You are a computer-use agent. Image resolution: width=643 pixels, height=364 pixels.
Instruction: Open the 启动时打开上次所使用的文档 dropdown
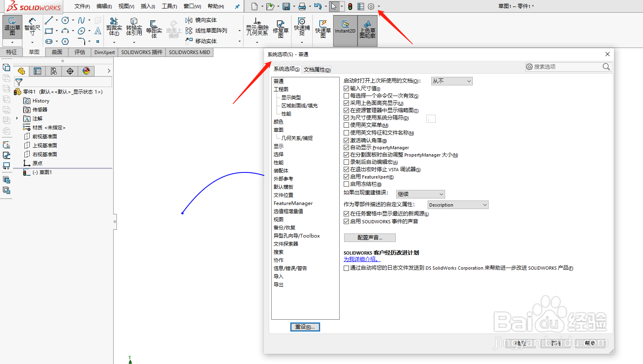tap(452, 81)
